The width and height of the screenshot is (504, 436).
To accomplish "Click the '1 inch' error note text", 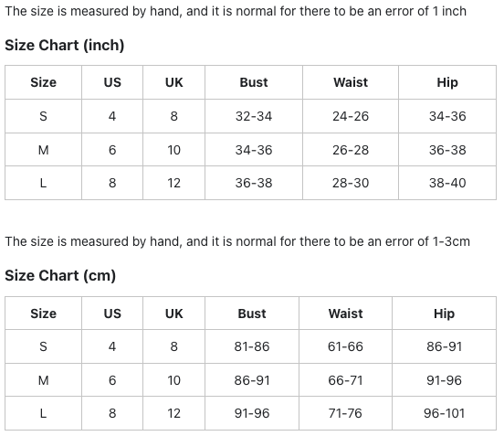I will click(449, 11).
